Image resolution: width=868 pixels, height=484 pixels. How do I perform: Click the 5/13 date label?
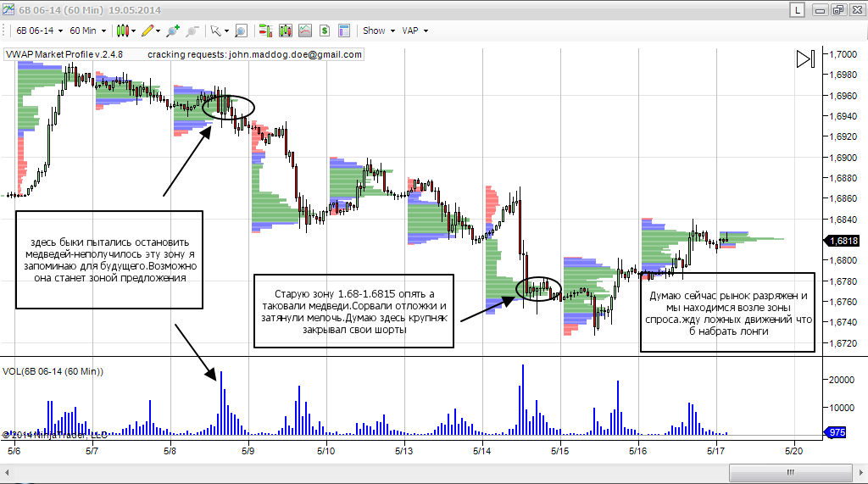404,451
